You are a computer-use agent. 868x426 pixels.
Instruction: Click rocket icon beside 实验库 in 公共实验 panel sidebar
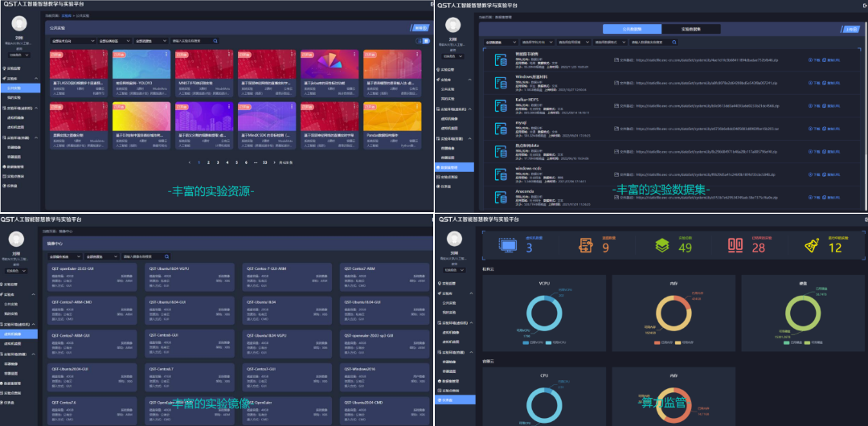click(x=4, y=80)
